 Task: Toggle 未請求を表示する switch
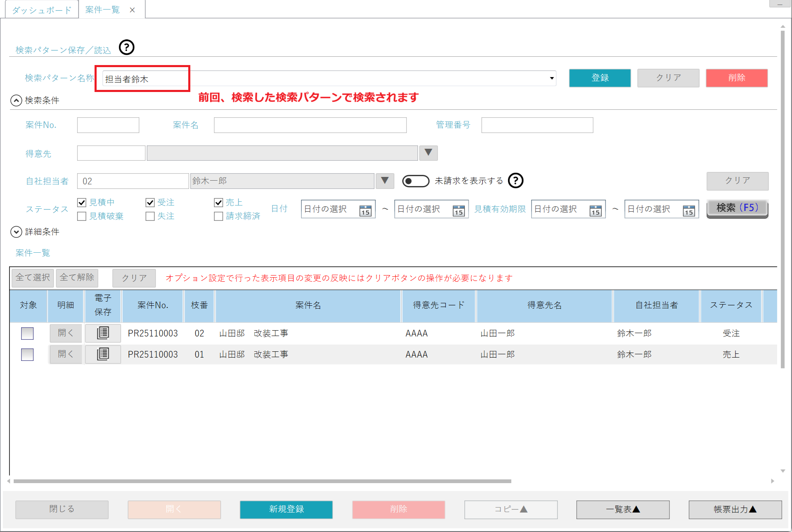coord(415,181)
